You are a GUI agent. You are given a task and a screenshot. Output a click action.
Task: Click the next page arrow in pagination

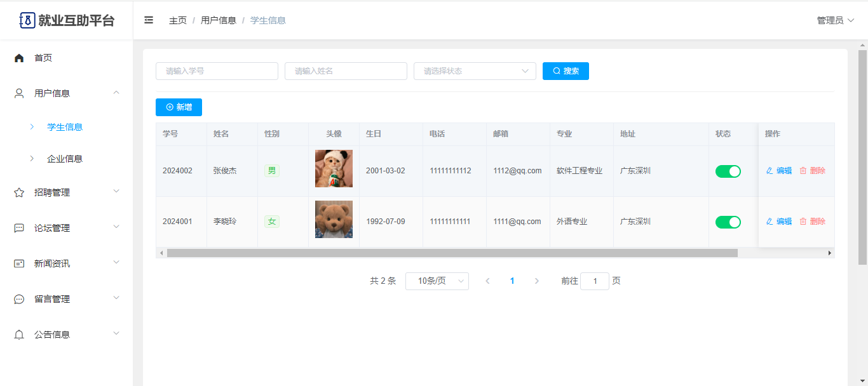[537, 281]
